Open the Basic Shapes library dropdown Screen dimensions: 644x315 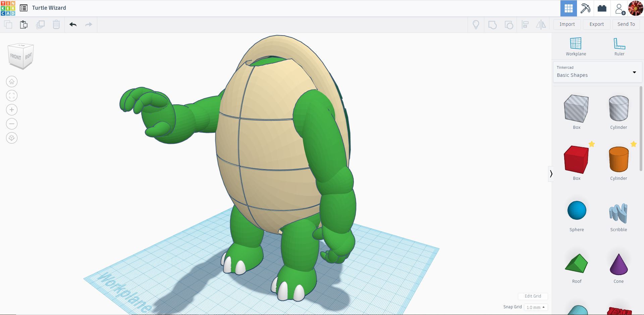(x=597, y=72)
